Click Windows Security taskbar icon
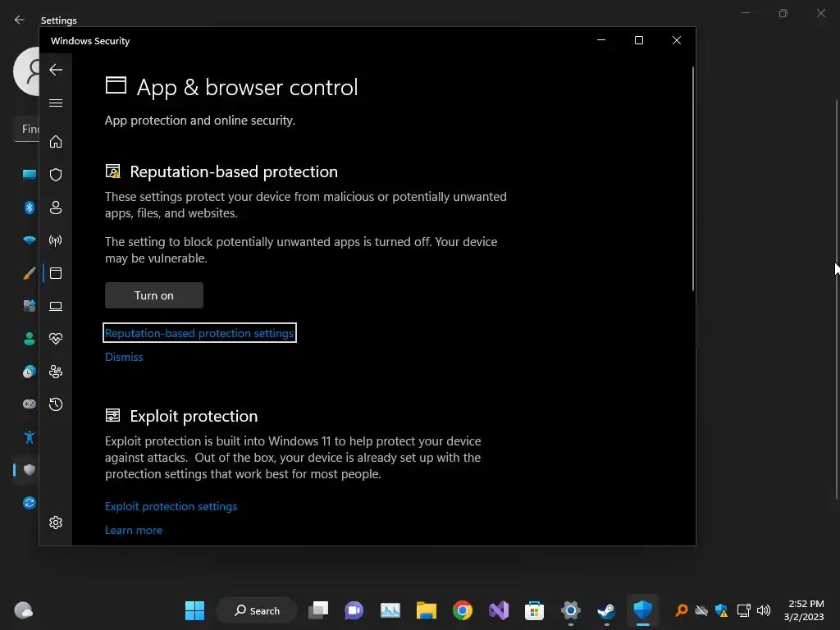 coord(643,610)
